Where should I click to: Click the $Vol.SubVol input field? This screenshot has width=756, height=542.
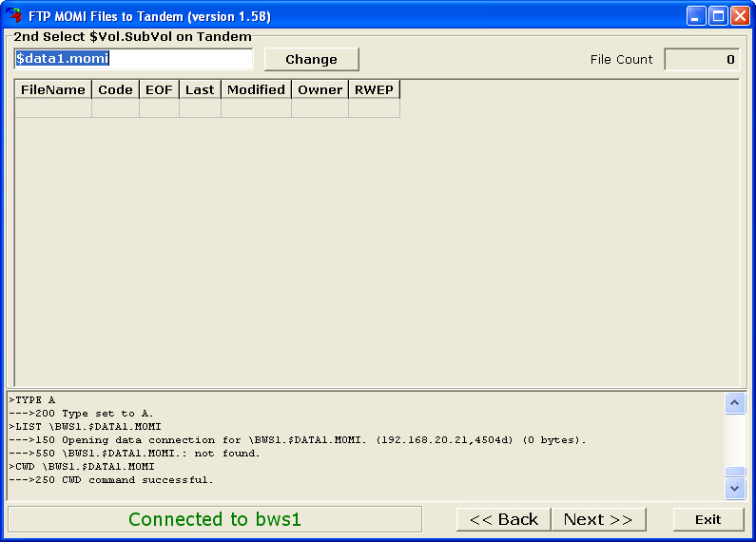pos(133,59)
